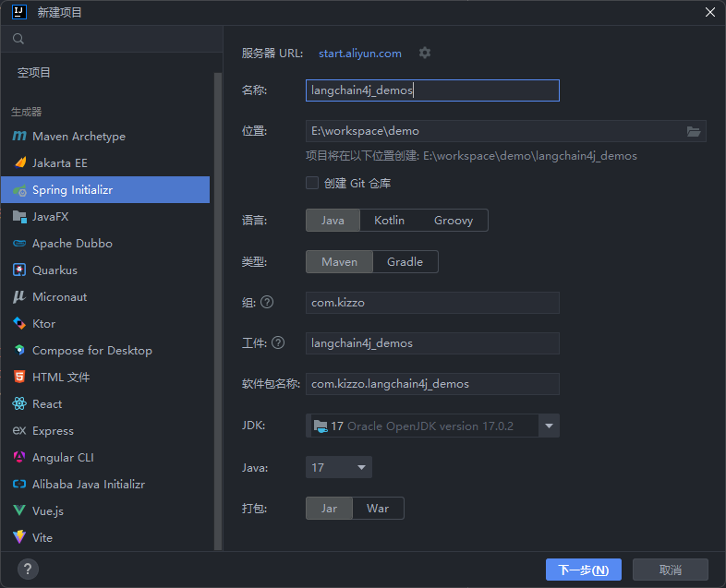The image size is (726, 588).
Task: Close the 新建项目 dialog
Action: 709,12
